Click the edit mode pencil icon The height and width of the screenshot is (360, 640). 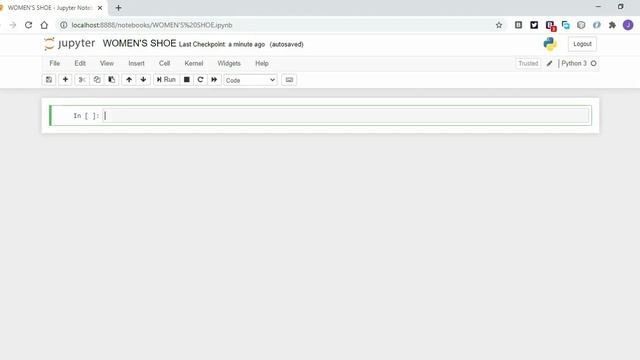pos(549,63)
